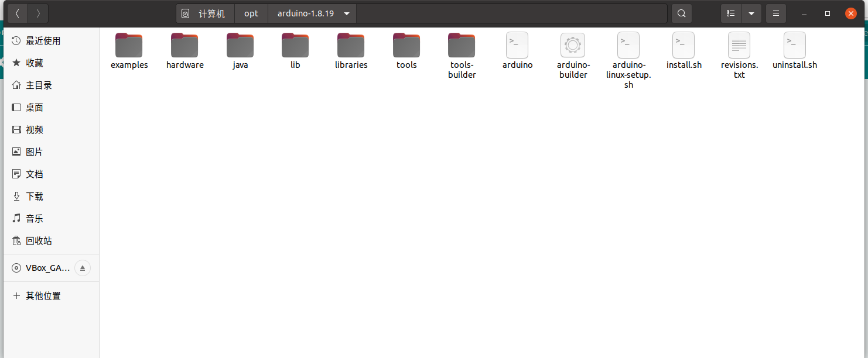The image size is (868, 358).
Task: Select the tools-builder folder icon
Action: tap(462, 45)
